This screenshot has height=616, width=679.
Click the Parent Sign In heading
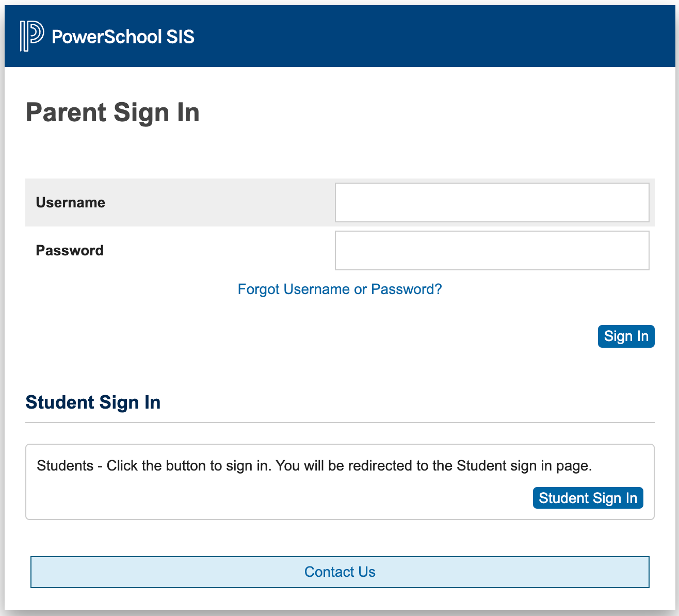[112, 112]
